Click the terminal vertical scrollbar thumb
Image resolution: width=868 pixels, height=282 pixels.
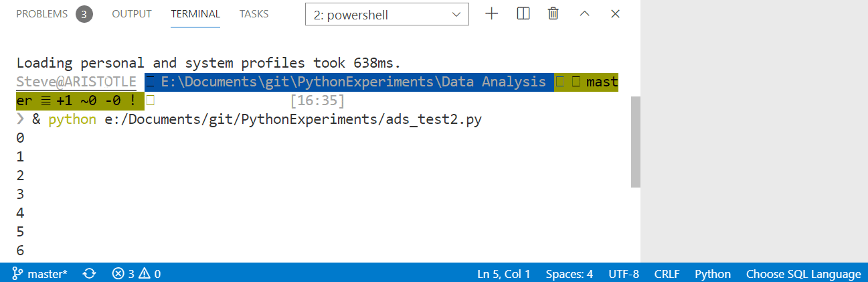click(635, 142)
